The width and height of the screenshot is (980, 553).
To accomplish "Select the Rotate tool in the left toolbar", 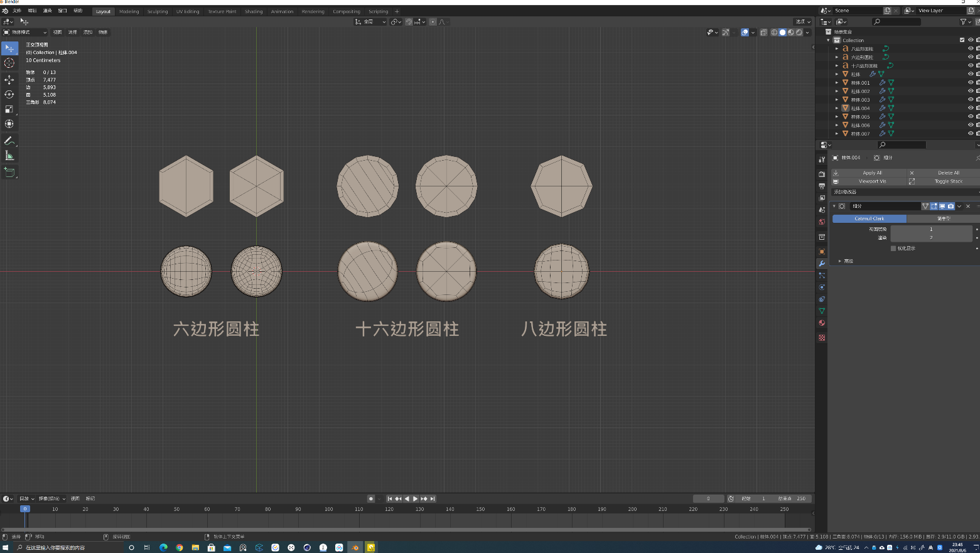I will point(9,94).
